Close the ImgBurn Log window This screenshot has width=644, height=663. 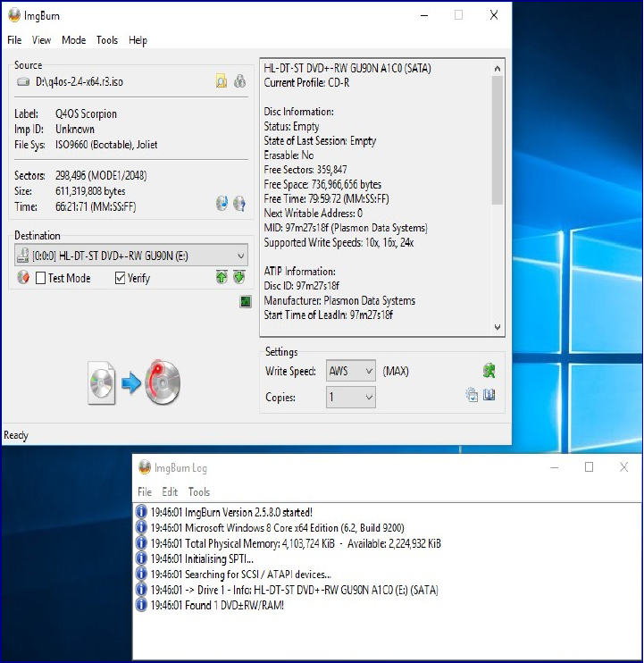point(623,466)
